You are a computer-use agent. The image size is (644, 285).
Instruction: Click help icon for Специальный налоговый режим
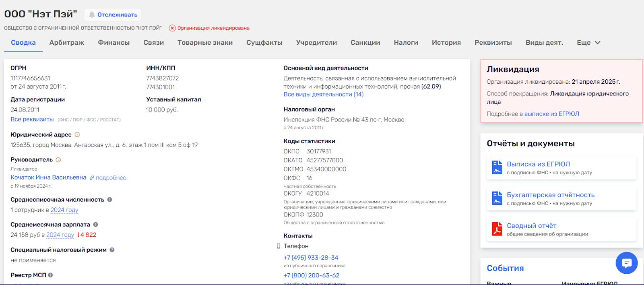click(x=112, y=250)
